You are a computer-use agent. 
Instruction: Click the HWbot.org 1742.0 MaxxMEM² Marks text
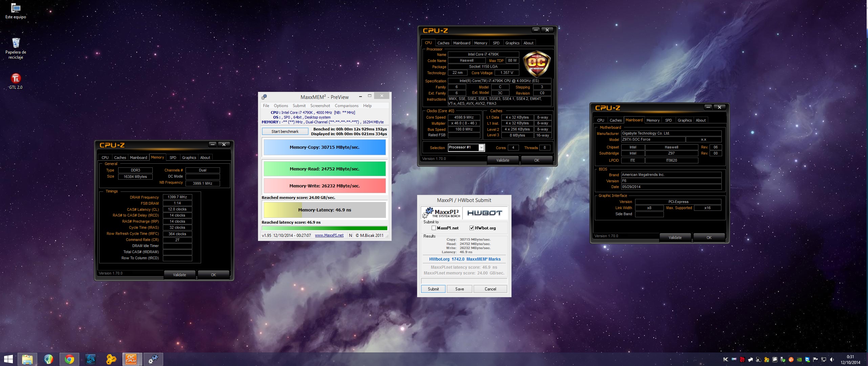465,259
